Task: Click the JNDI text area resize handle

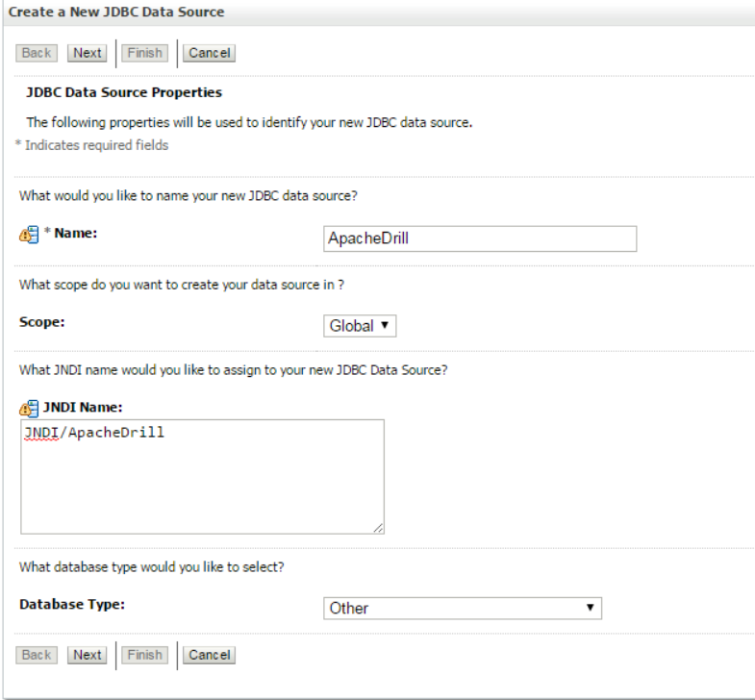Action: pos(379,528)
